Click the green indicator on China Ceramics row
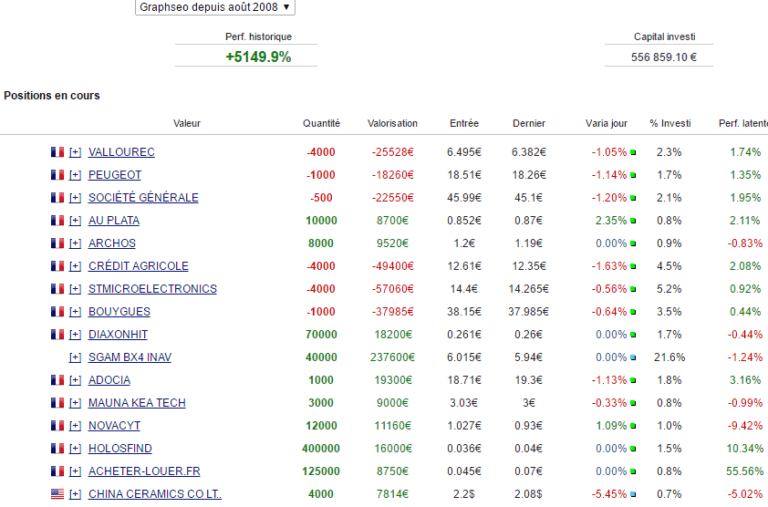Image resolution: width=768 pixels, height=507 pixels. pyautogui.click(x=633, y=495)
